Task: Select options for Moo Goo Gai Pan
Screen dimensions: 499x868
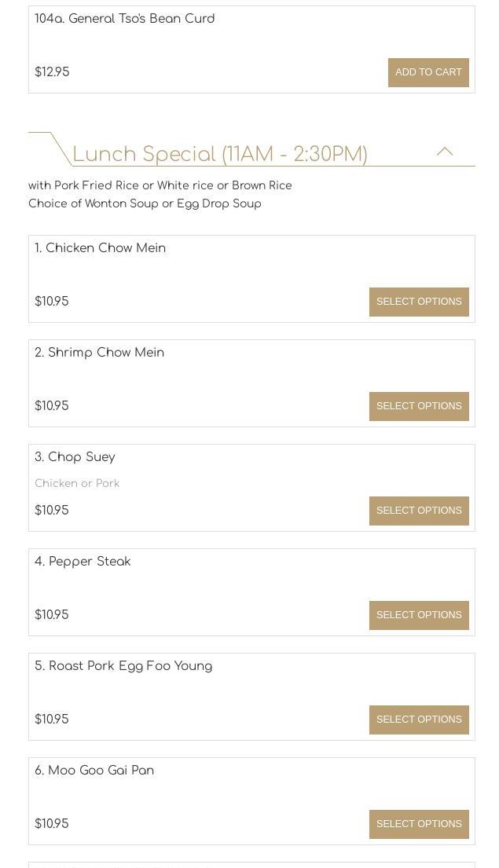Action: 419,824
